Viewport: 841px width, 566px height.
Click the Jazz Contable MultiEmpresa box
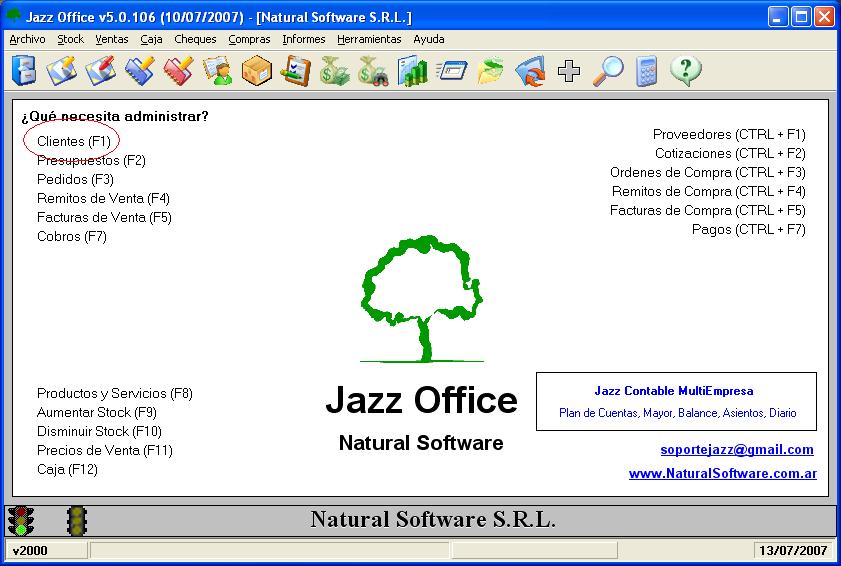click(x=676, y=401)
